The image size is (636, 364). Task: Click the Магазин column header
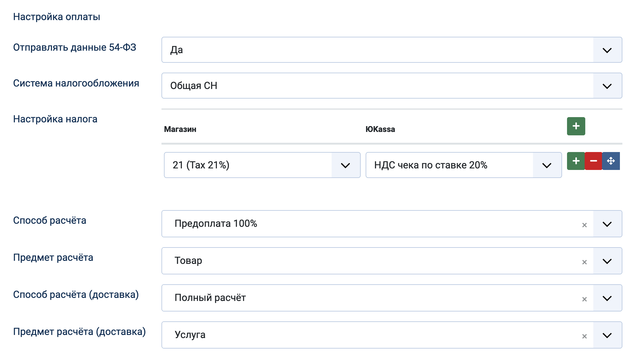(180, 129)
